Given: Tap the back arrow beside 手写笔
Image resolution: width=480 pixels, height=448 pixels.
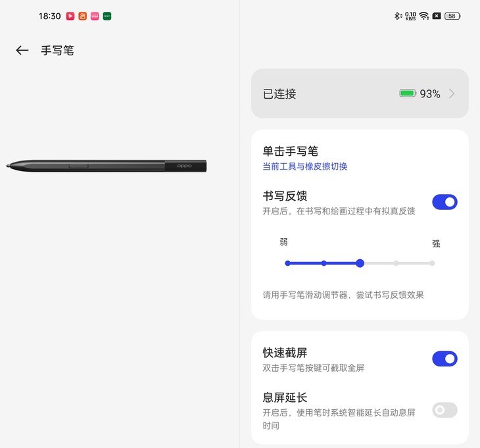Looking at the screenshot, I should pyautogui.click(x=22, y=50).
